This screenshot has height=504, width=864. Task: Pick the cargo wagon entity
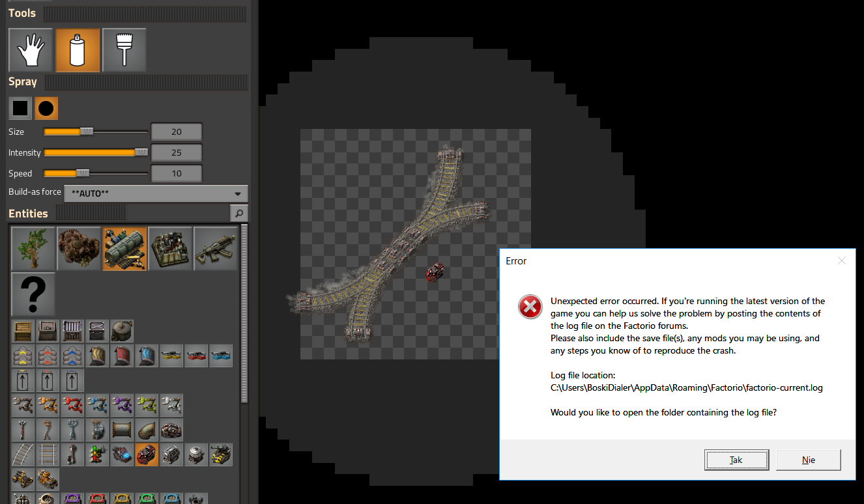tap(172, 455)
